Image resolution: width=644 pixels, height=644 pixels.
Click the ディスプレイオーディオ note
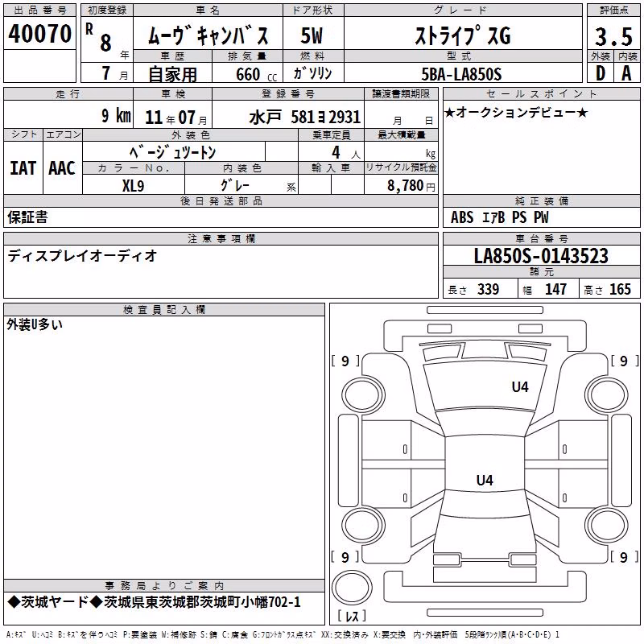[82, 256]
